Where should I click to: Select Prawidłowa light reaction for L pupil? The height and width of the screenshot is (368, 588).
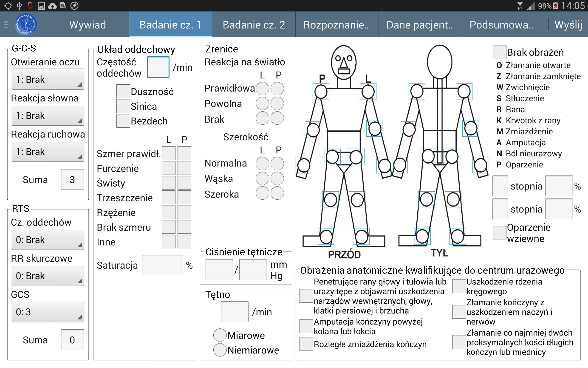262,88
